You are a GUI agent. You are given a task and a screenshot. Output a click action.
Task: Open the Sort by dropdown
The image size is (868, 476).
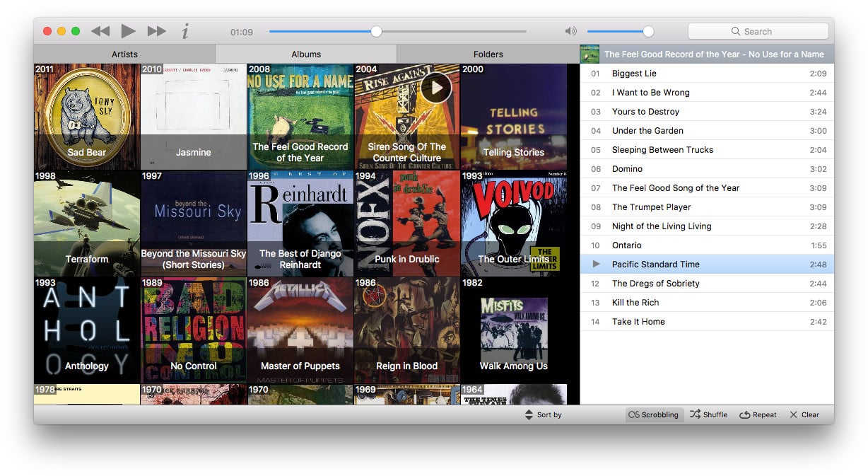click(x=543, y=415)
